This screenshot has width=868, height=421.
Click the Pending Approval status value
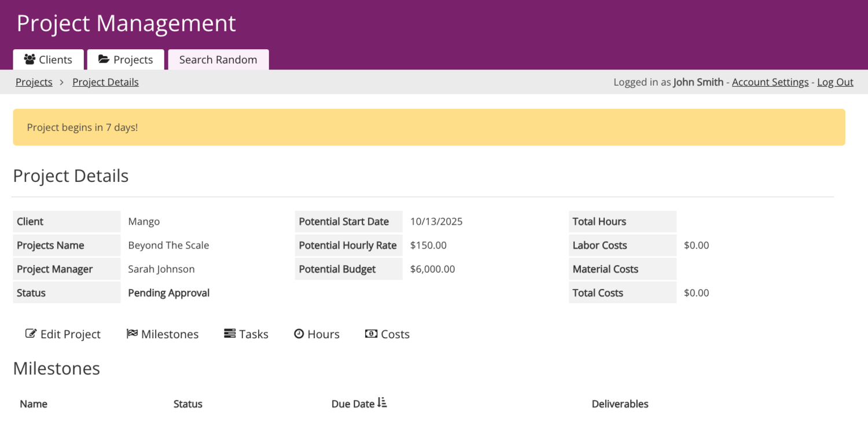(x=168, y=293)
